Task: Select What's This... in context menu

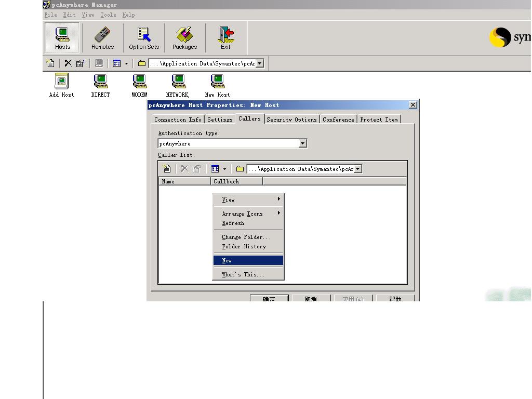Action: 248,274
